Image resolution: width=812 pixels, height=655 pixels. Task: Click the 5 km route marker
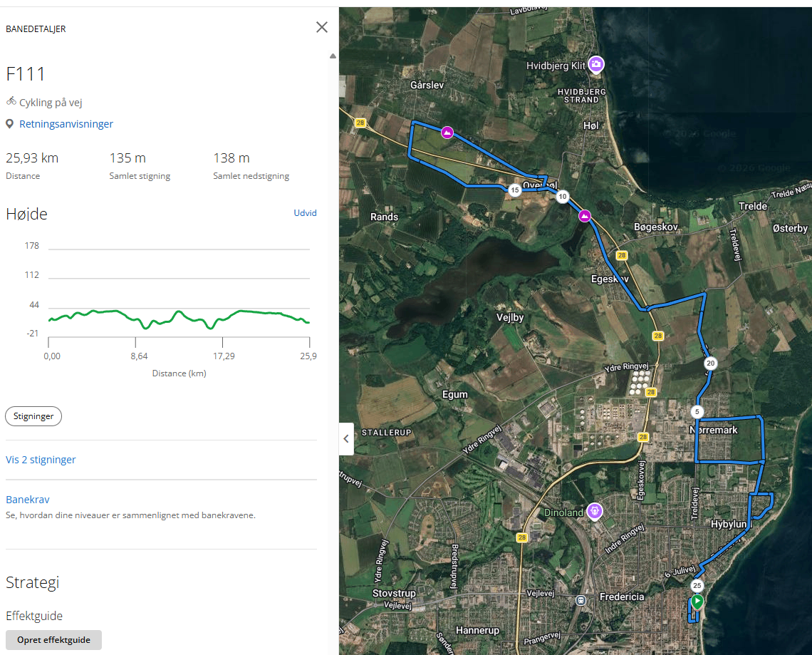point(697,412)
